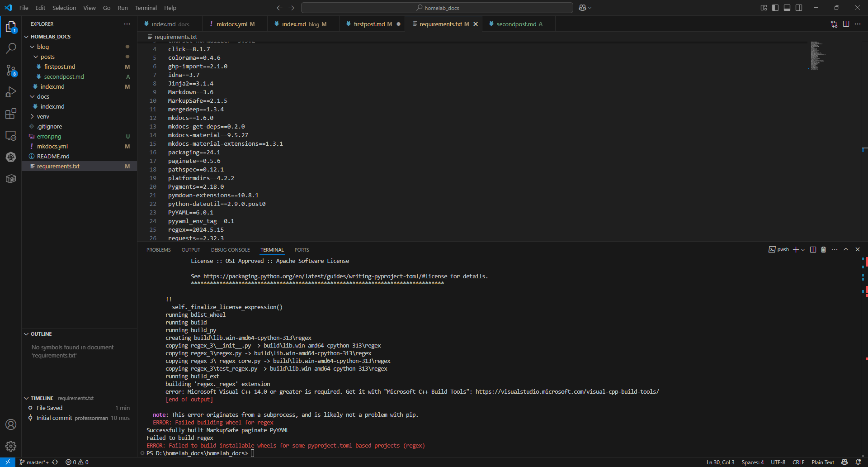
Task: Open the Remote Explorer view
Action: click(11, 135)
